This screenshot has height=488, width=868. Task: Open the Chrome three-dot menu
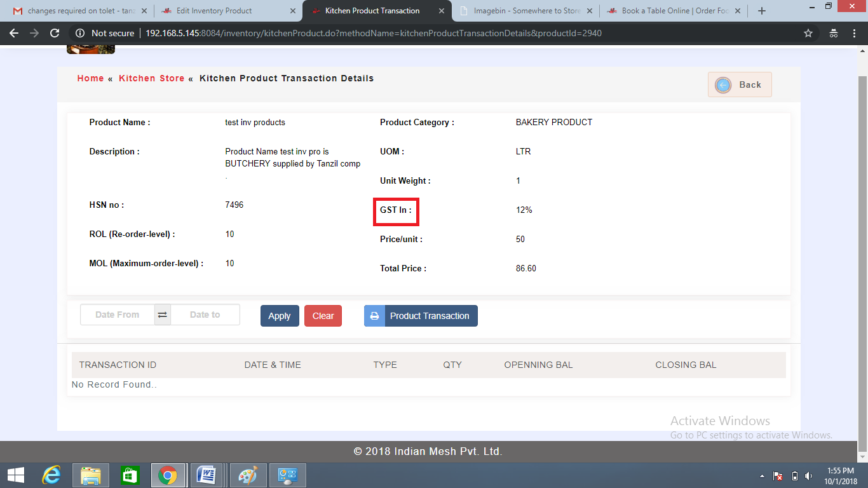(x=855, y=33)
